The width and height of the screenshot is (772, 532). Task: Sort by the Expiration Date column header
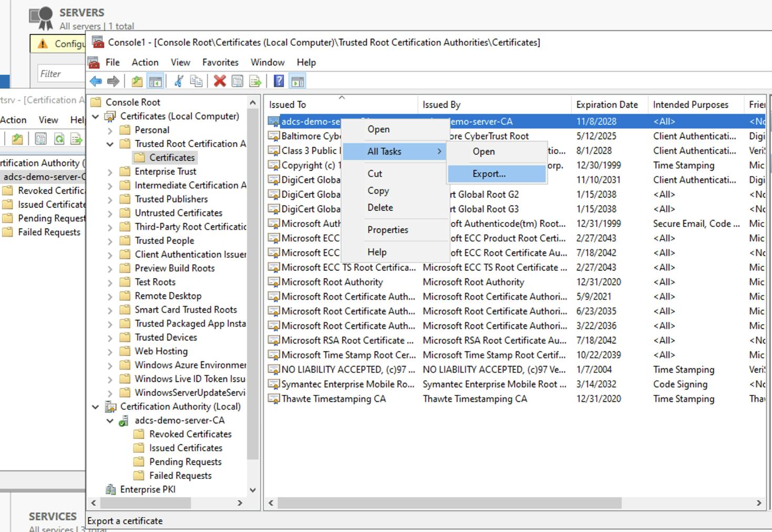608,104
